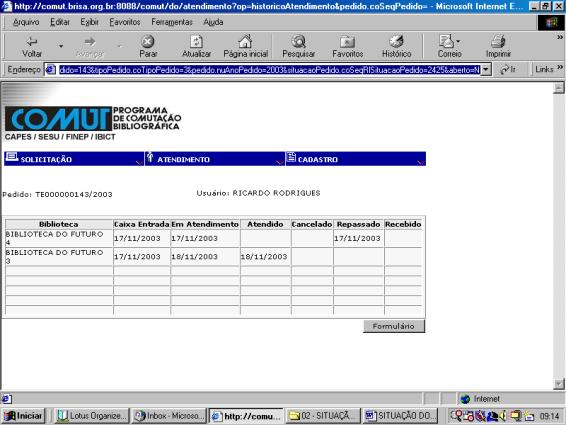Switch to Lotus Organizer taskbar item
This screenshot has width=566, height=425.
coord(92,416)
